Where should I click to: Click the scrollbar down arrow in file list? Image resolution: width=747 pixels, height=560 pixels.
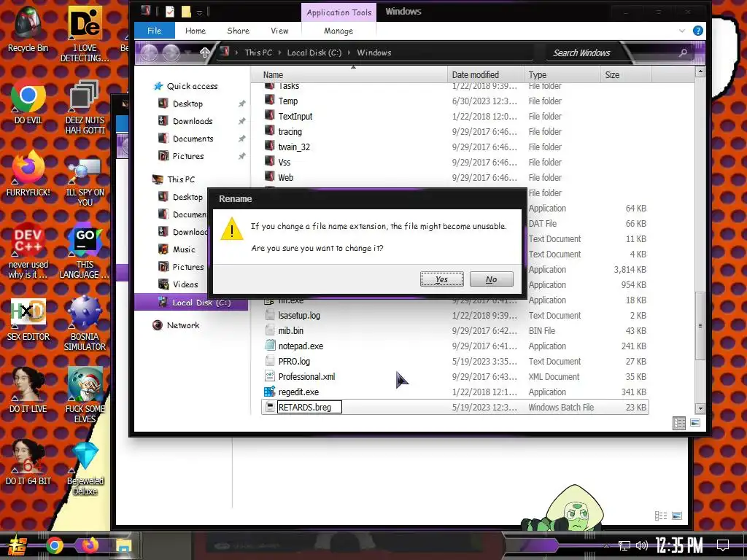click(700, 408)
